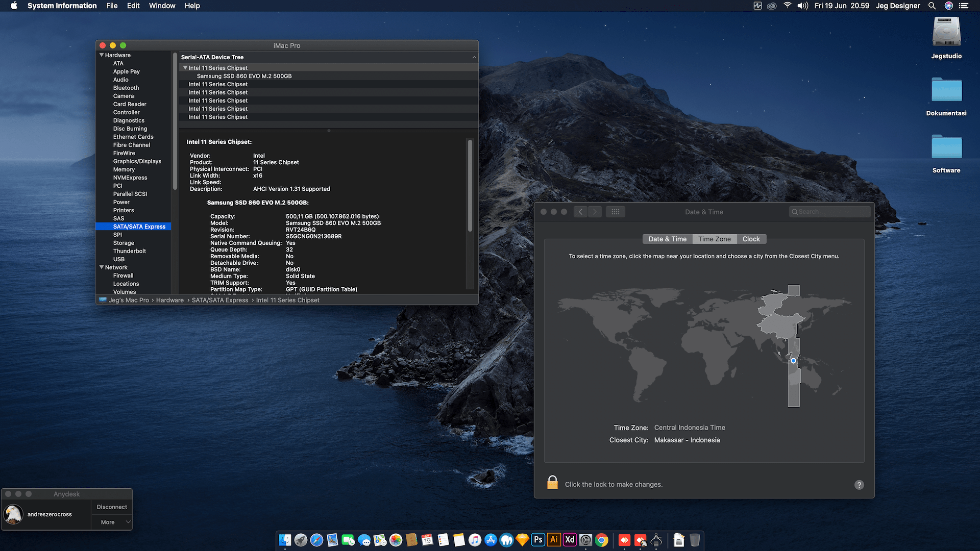Click the lock icon to make changes
980x551 pixels.
coord(552,483)
